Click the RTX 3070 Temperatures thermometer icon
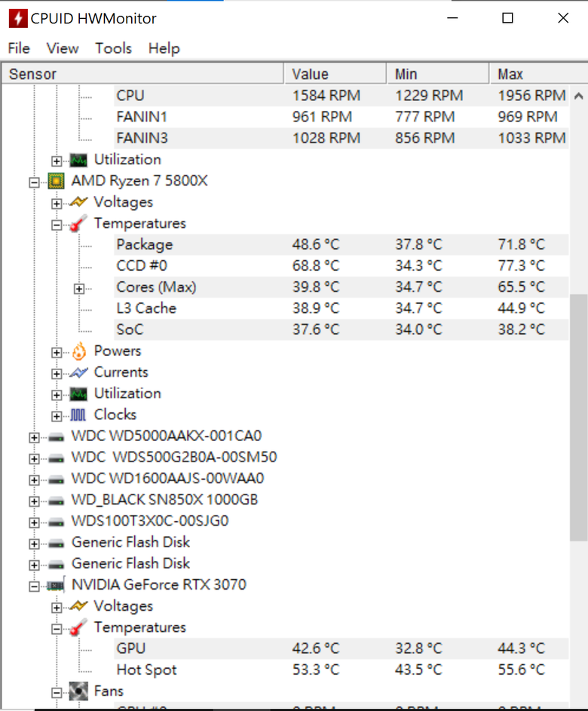The width and height of the screenshot is (588, 711). coord(78,627)
